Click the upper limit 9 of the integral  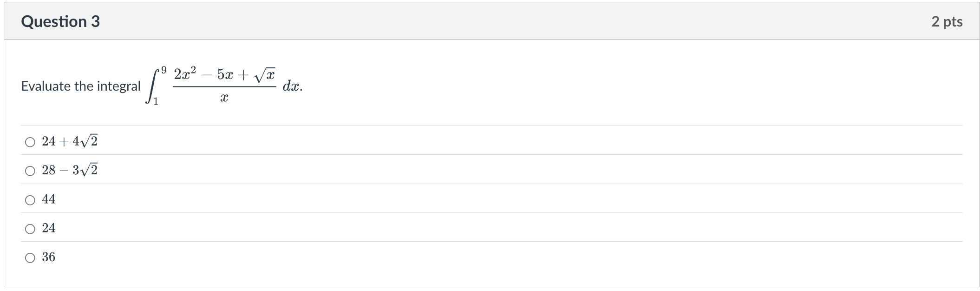click(x=163, y=71)
